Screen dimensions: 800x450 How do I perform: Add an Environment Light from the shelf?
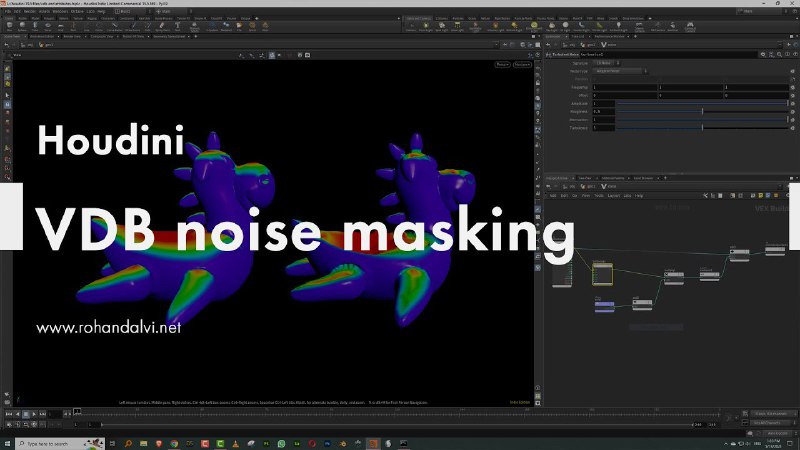pyautogui.click(x=534, y=26)
